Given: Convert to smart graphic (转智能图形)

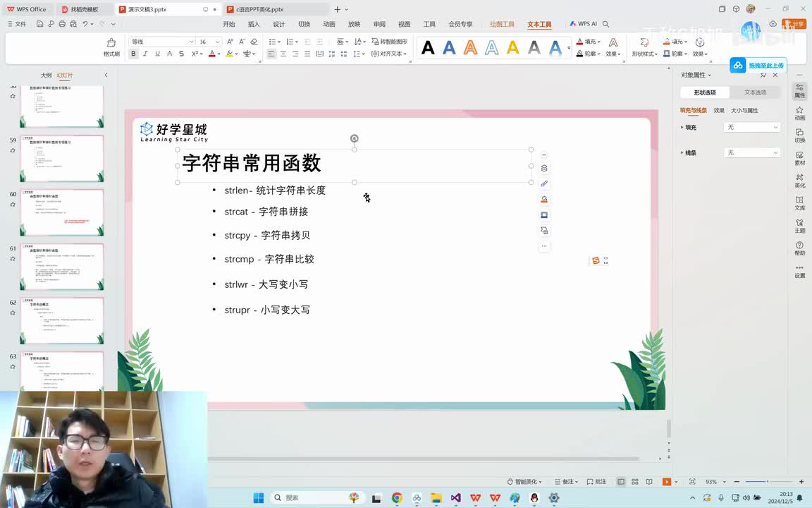Looking at the screenshot, I should (x=389, y=42).
